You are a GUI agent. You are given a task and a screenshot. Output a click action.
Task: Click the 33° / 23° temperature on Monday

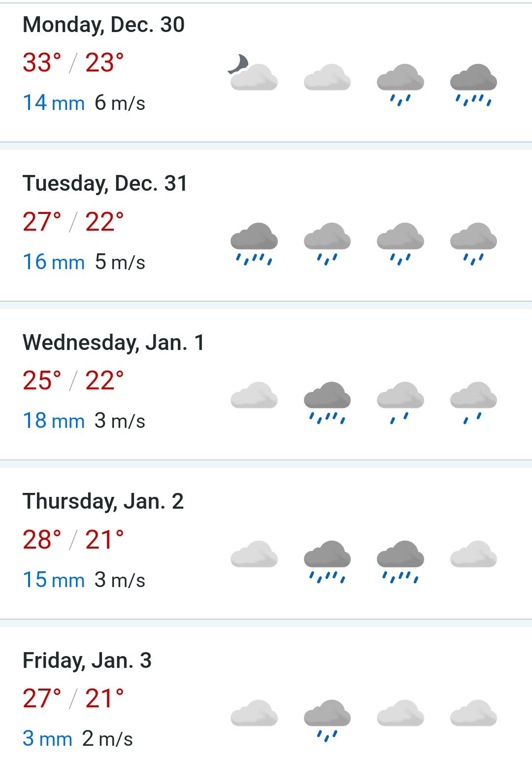click(73, 63)
